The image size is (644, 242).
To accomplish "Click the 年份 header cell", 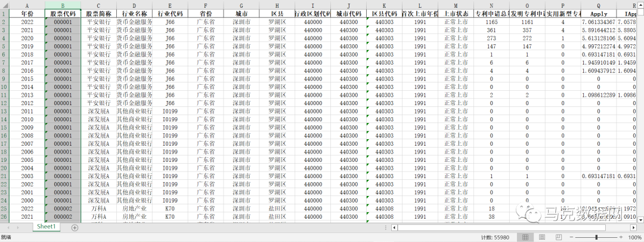I will 27,13.
